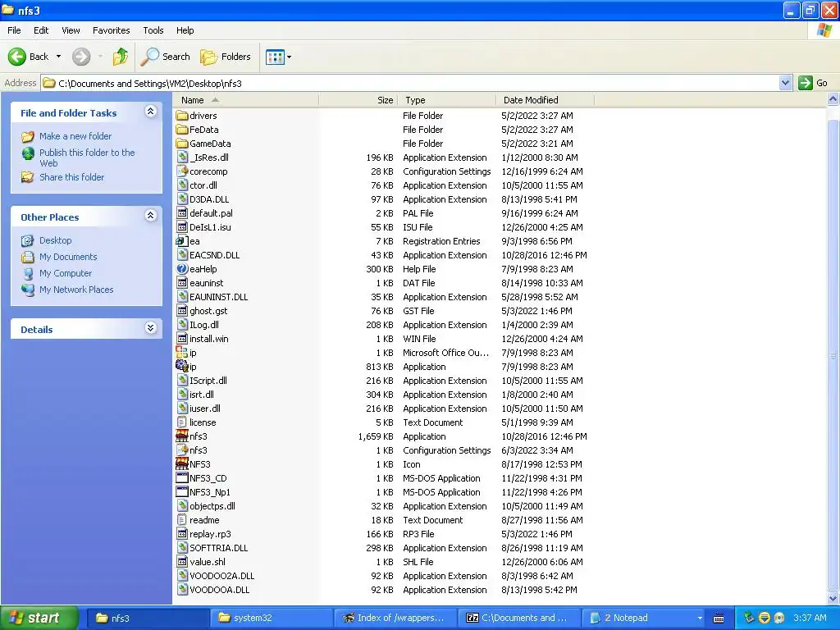
Task: Select the readme text document icon
Action: [x=182, y=519]
